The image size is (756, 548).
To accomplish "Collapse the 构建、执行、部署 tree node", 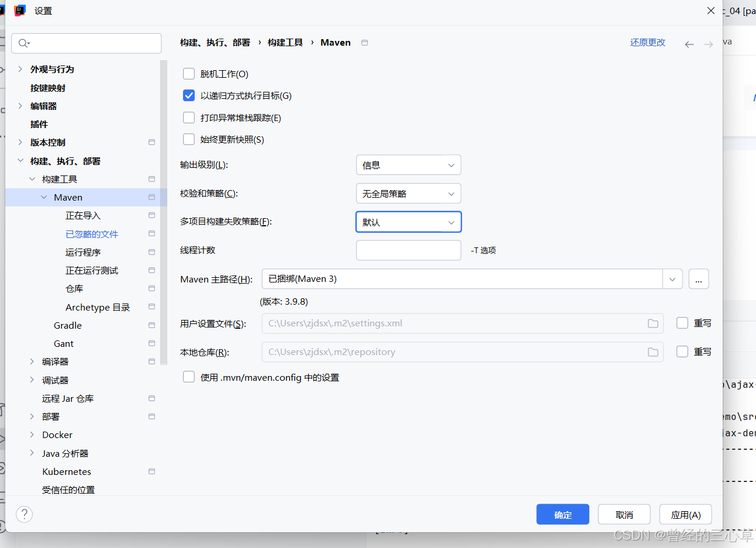I will (x=20, y=160).
